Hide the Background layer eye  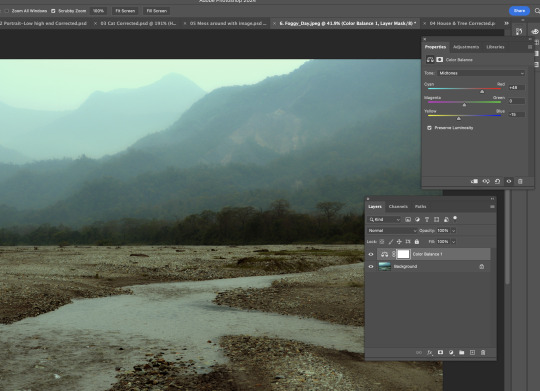click(x=371, y=266)
